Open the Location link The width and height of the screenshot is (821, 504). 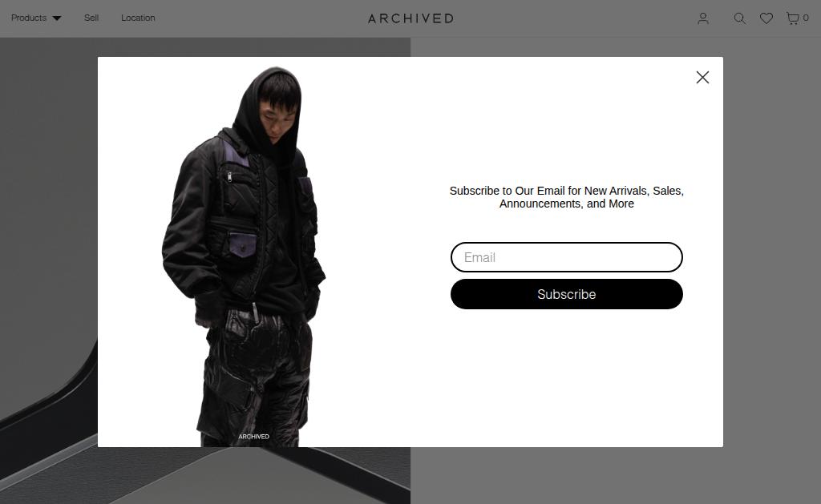point(138,18)
